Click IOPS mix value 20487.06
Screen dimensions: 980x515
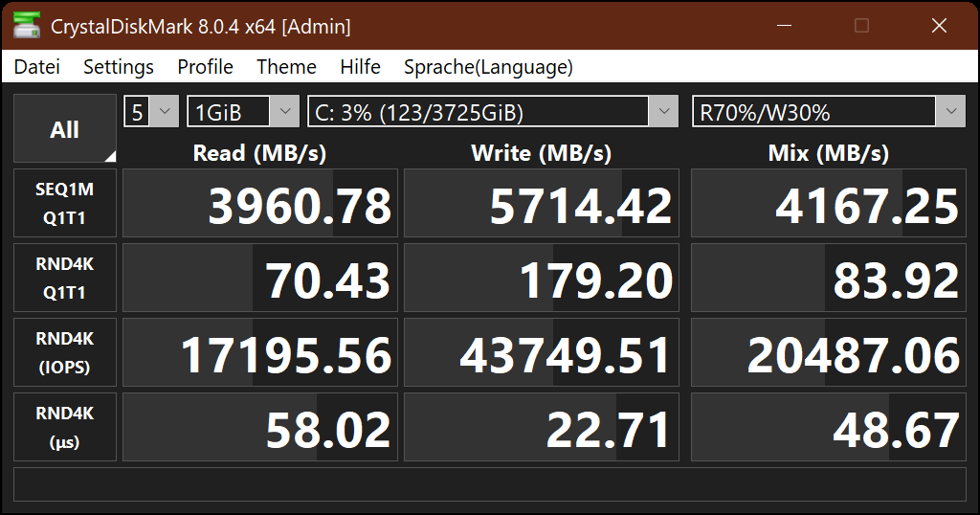coord(829,352)
